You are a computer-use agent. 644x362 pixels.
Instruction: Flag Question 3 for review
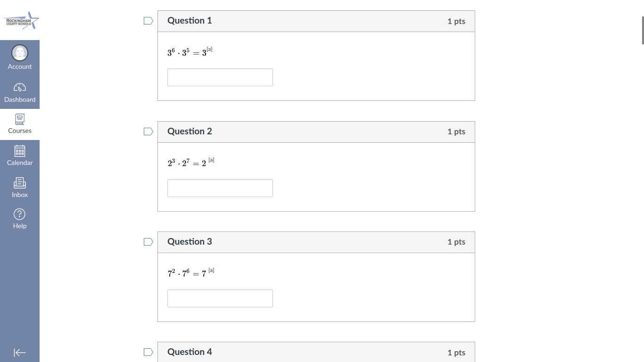coord(148,242)
